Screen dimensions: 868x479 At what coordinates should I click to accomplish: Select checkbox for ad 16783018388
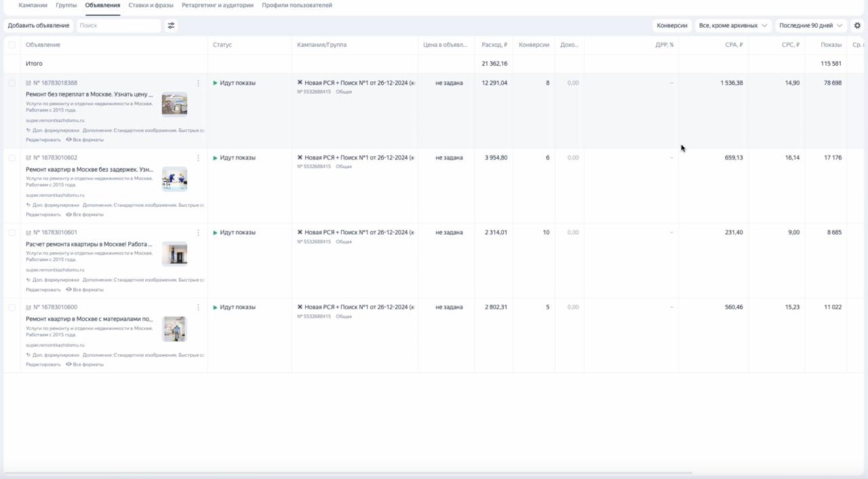pyautogui.click(x=12, y=83)
